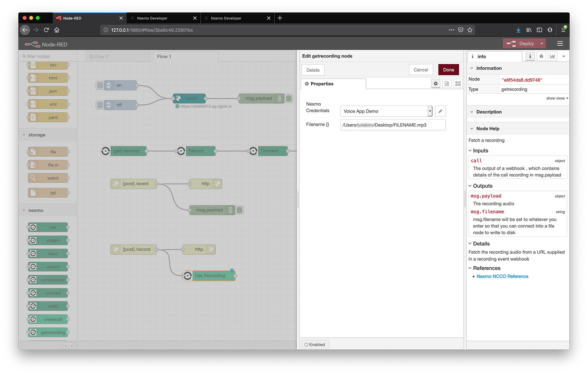The image size is (588, 374).
Task: Open a new browser tab with plus
Action: click(x=280, y=18)
